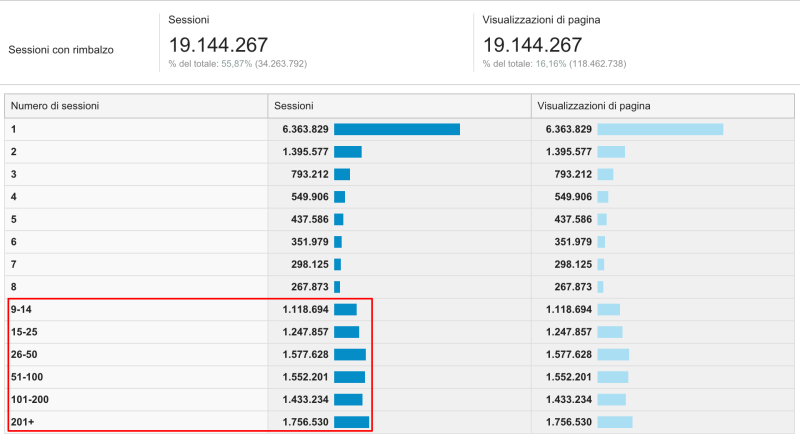Click the pageviews value 1.577.628
This screenshot has width=800, height=438.
(x=568, y=354)
